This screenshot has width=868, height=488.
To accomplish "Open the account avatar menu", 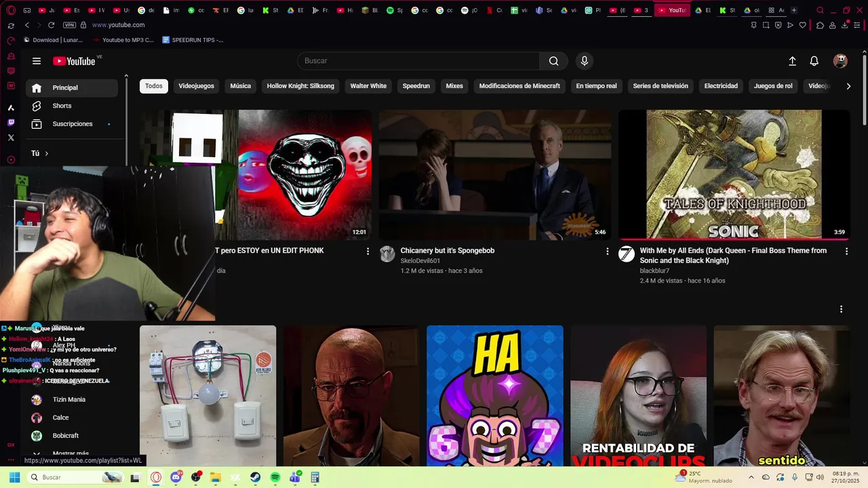I will pyautogui.click(x=840, y=61).
